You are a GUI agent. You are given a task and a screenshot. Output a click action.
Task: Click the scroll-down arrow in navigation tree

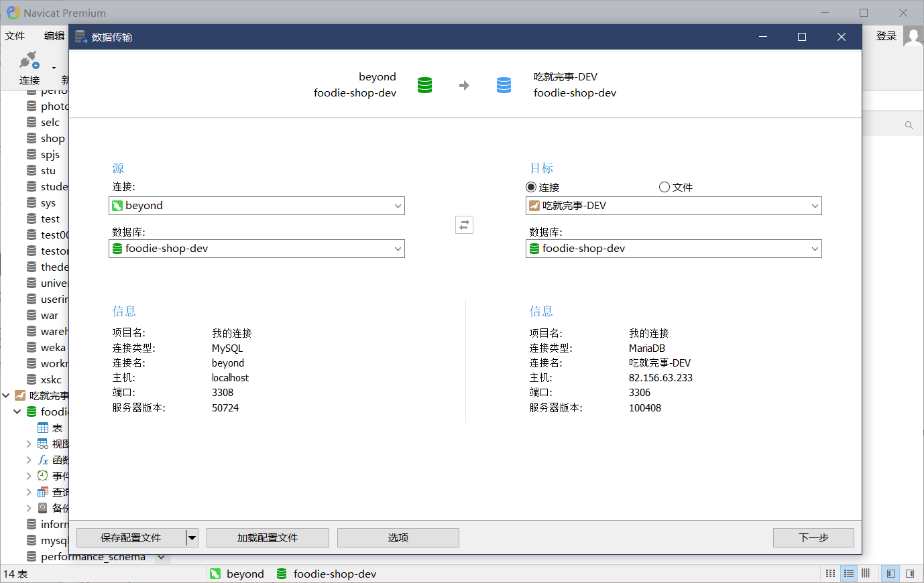[x=161, y=557]
